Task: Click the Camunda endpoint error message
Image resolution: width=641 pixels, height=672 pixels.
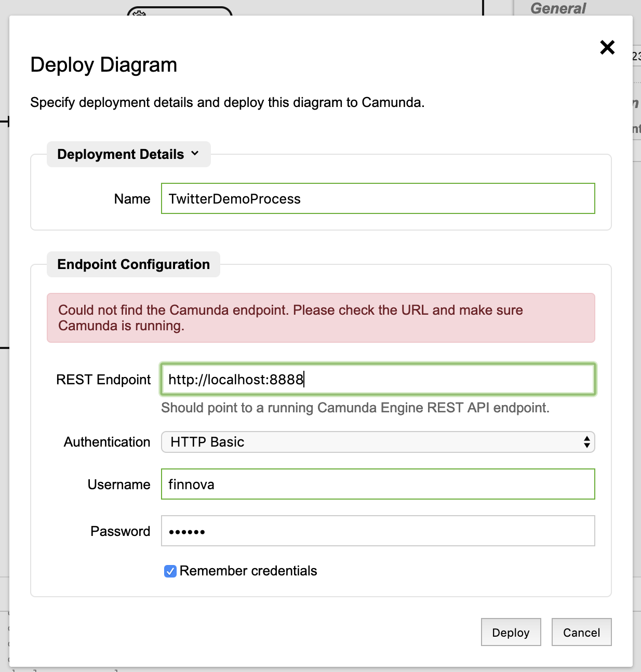Action: (x=320, y=318)
